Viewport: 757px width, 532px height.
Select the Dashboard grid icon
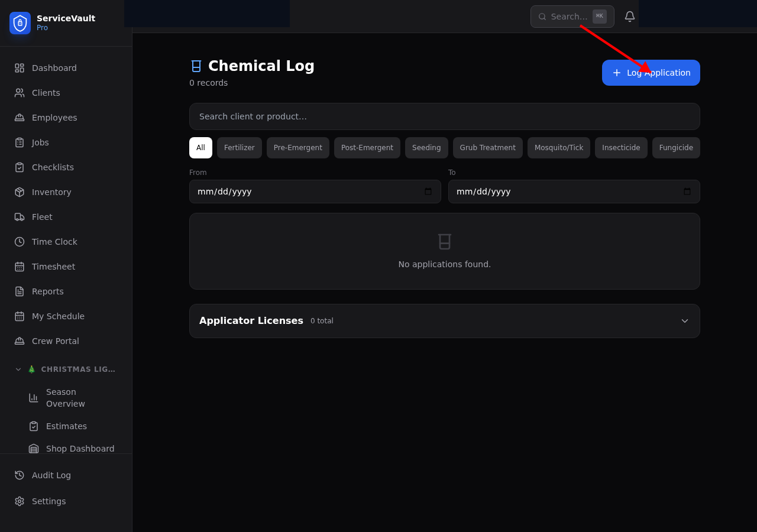point(18,68)
